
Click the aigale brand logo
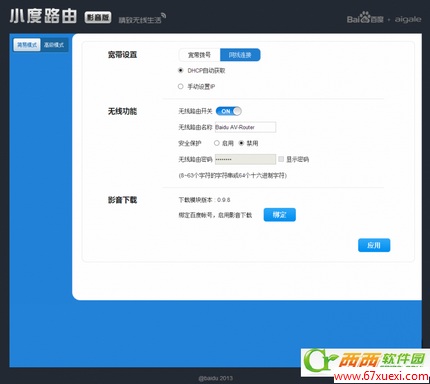[x=408, y=19]
